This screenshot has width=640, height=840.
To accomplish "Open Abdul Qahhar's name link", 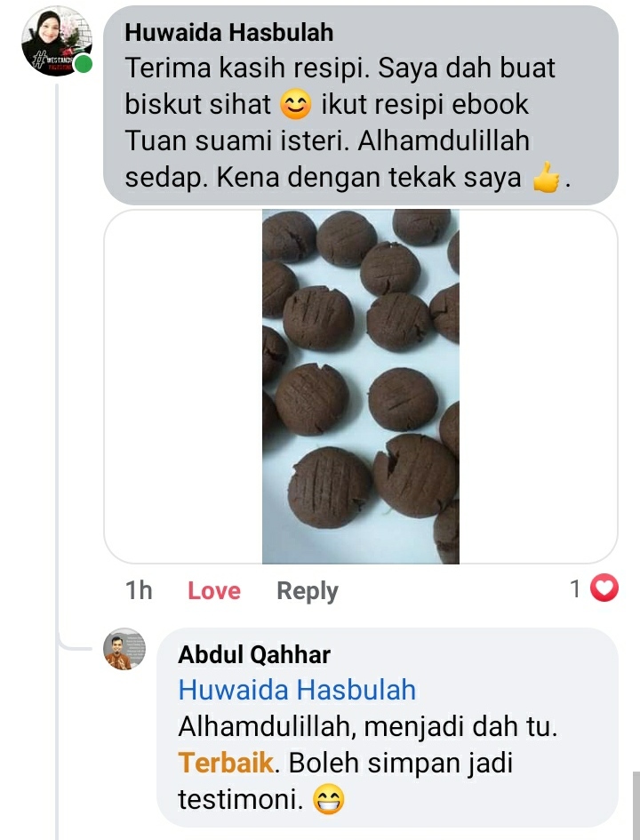I will click(254, 654).
